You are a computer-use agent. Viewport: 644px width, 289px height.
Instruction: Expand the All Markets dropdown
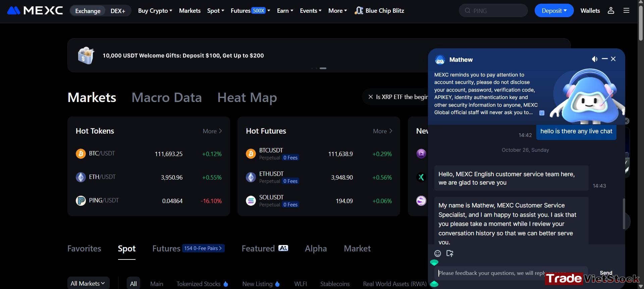click(x=88, y=283)
